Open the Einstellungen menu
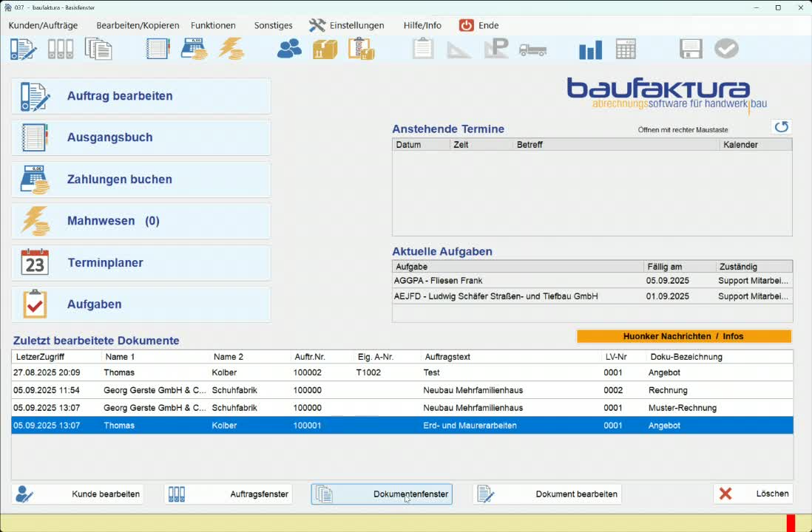The height and width of the screenshot is (532, 812). pos(346,25)
